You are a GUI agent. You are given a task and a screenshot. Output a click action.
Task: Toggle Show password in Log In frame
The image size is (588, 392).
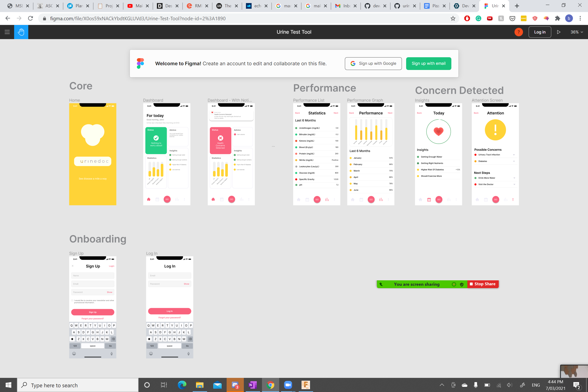click(x=186, y=284)
